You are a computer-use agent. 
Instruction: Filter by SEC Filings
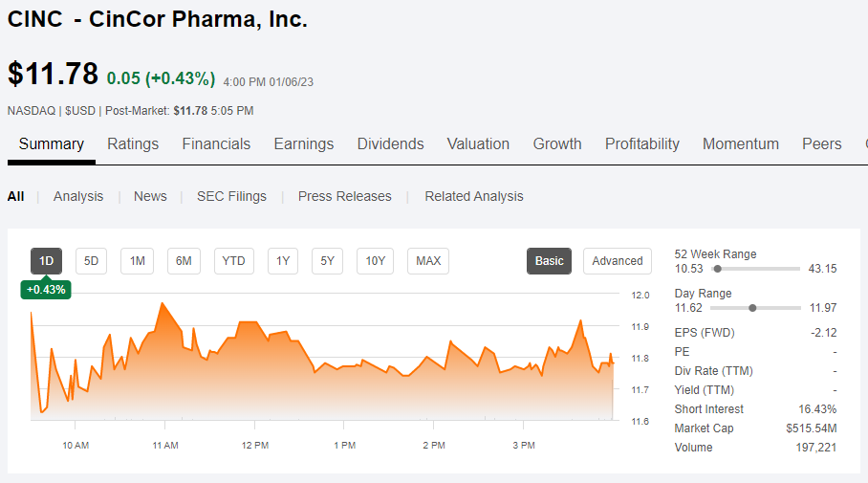pyautogui.click(x=231, y=196)
